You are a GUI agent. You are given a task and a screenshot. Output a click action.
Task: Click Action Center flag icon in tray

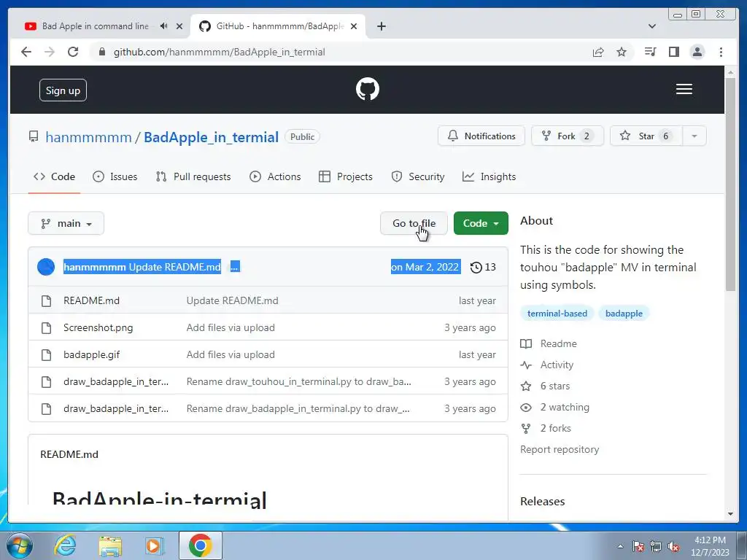click(x=638, y=547)
